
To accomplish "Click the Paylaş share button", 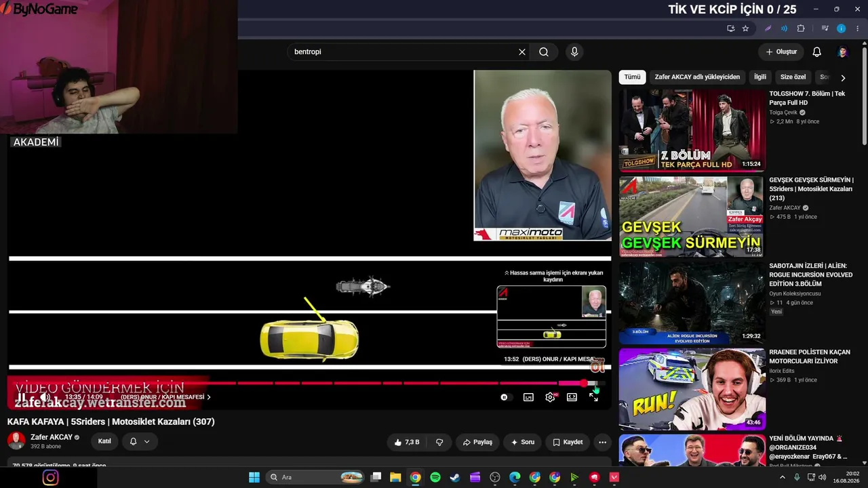I will (x=477, y=442).
